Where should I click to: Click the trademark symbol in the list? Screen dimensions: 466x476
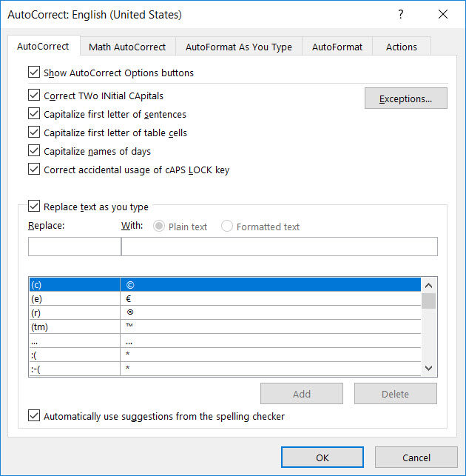tap(129, 325)
